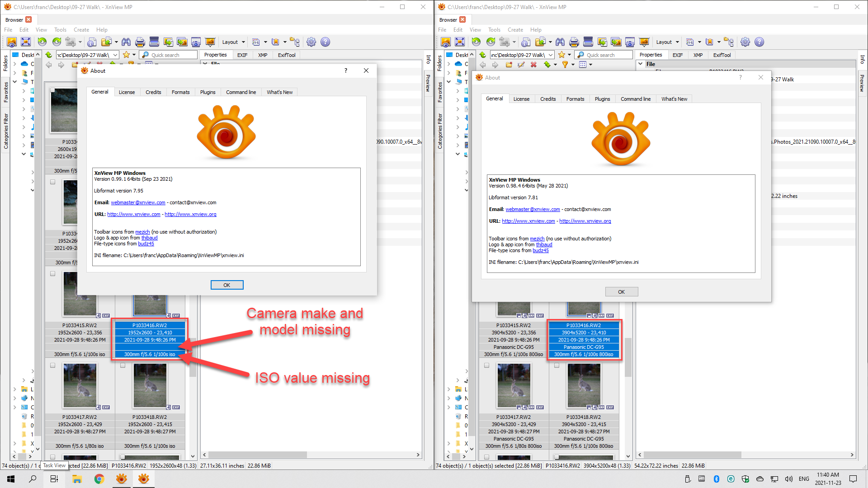
Task: Open Tools menu in the right window
Action: [x=494, y=30]
